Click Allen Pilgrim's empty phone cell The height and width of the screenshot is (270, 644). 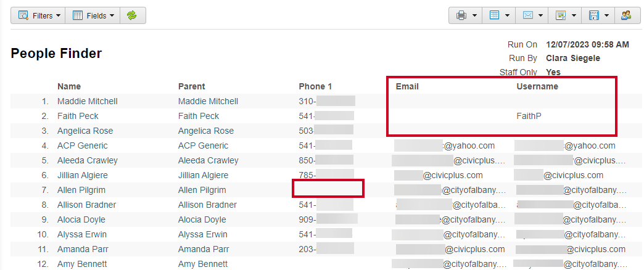coord(328,189)
